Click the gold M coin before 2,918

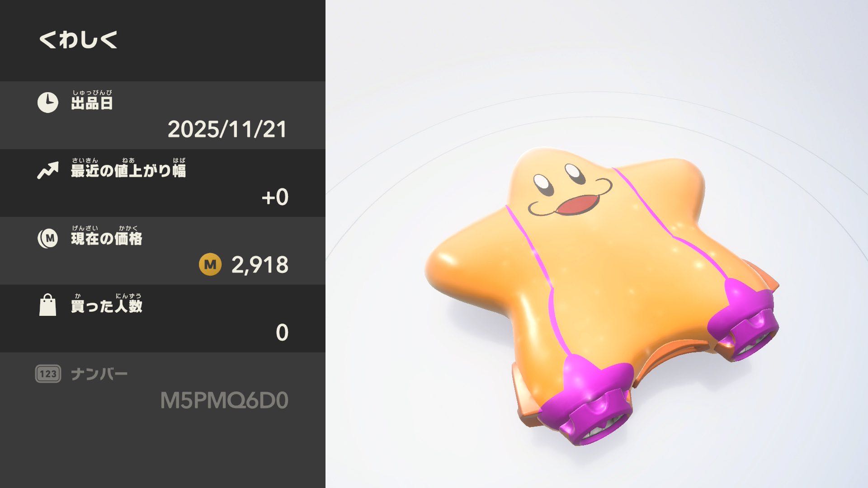pos(210,265)
